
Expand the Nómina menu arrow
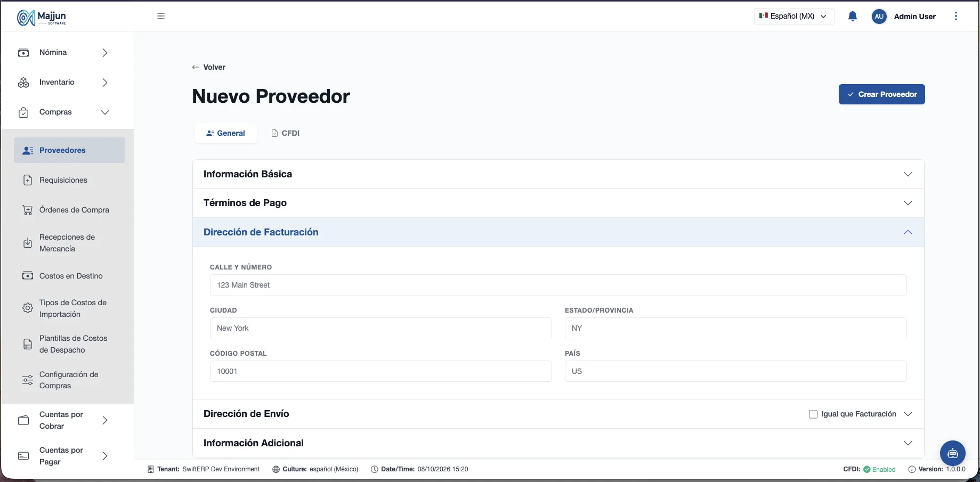pyautogui.click(x=105, y=53)
